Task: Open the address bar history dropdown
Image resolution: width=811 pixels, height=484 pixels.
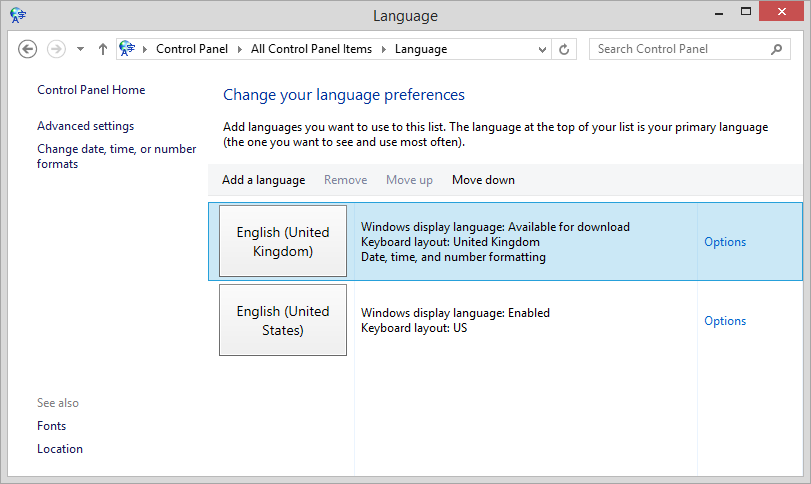Action: [x=542, y=50]
